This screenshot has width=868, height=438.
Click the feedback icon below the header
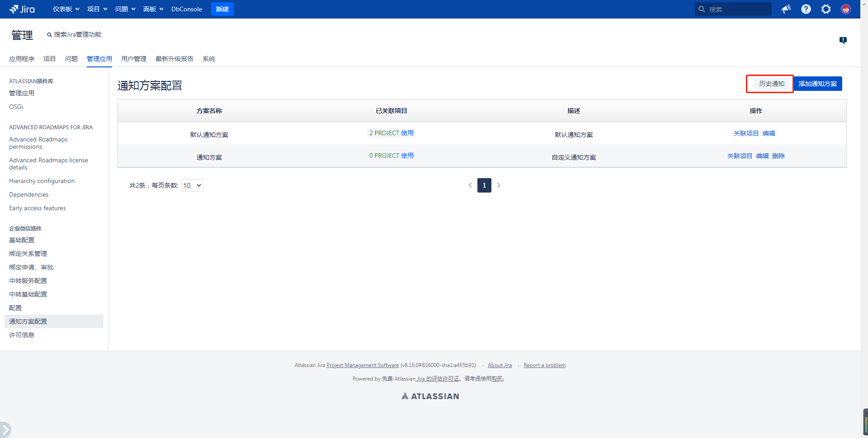click(x=843, y=40)
